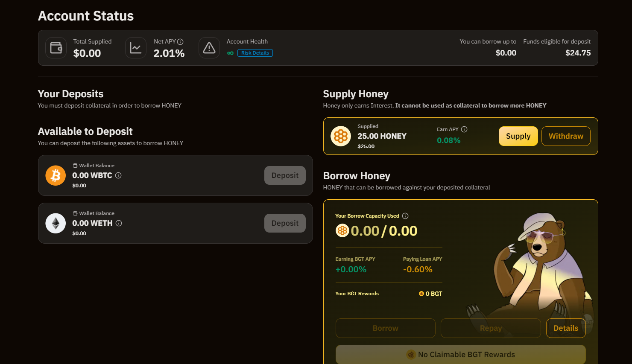Open Risk Details for account health
Screen dimensions: 632x364
click(255, 53)
